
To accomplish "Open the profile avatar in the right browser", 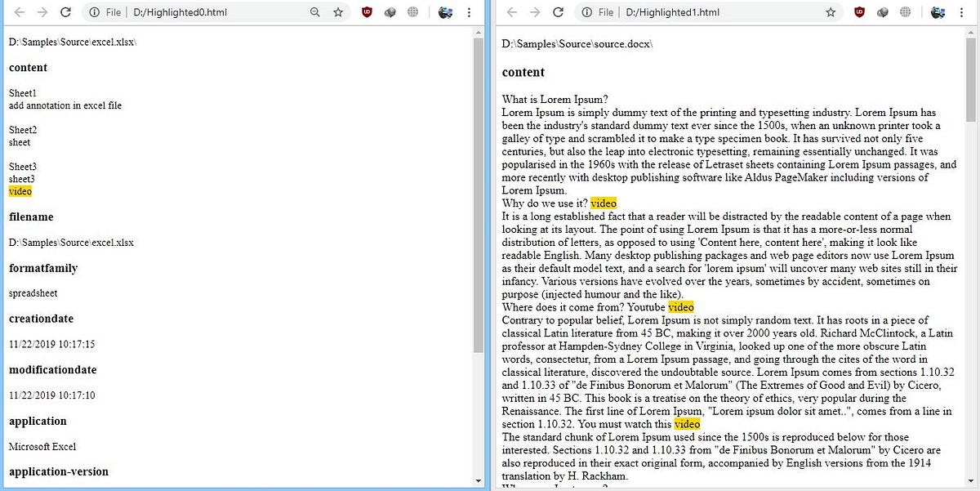I will click(938, 11).
